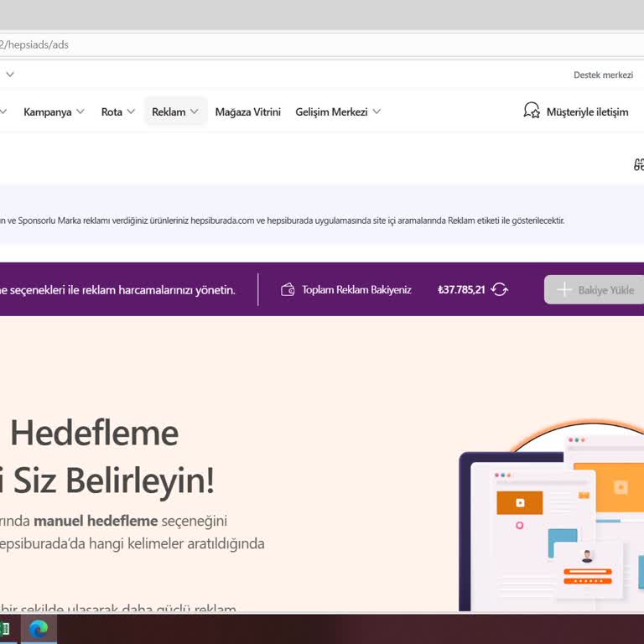
Task: Refresh the ad balance amount
Action: pos(500,289)
